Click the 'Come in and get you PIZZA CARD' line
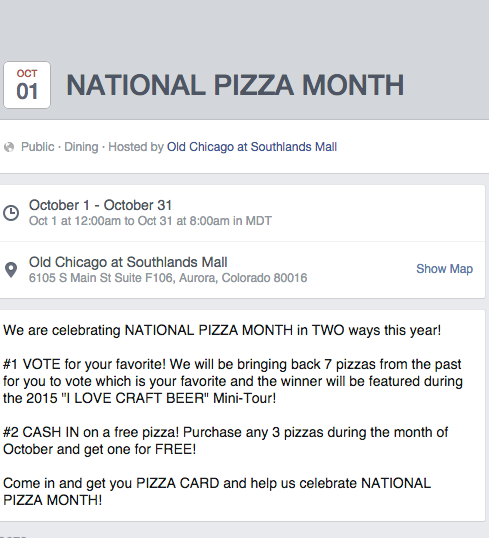The image size is (489, 538). tap(217, 483)
